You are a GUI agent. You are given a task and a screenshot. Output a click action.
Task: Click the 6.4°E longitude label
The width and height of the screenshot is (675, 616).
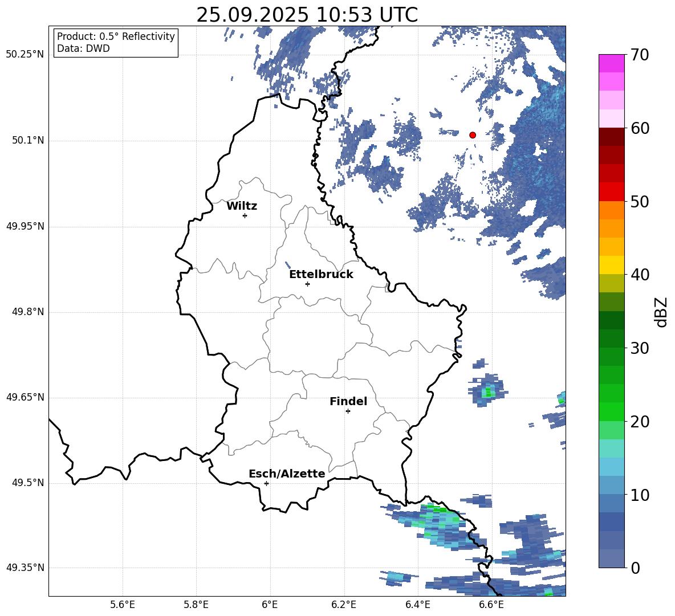coord(417,605)
